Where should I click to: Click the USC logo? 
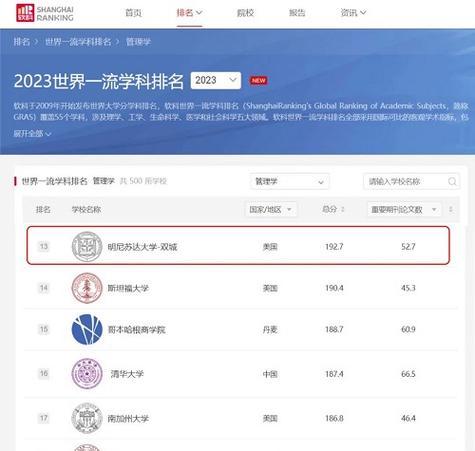pyautogui.click(x=87, y=418)
